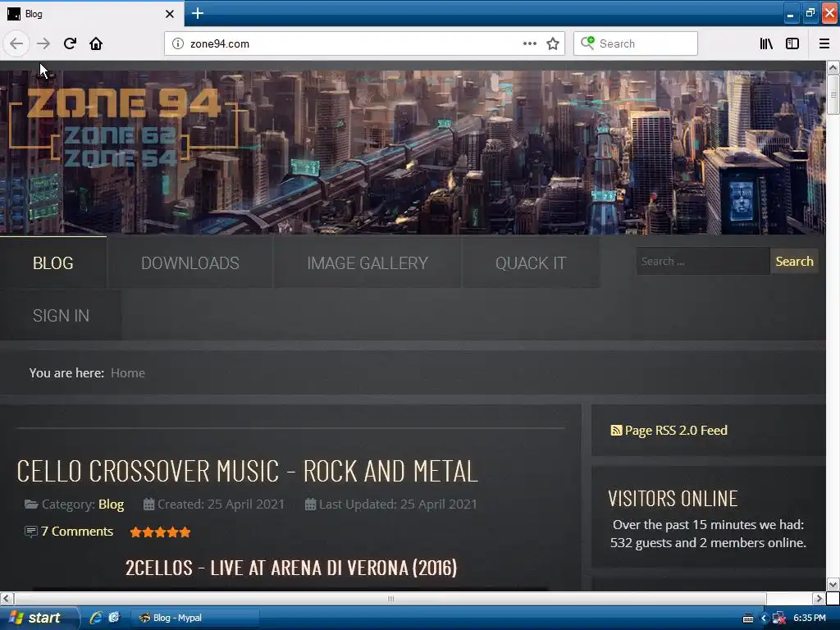Click the horizontal scrollbar left arrow
The image size is (840, 630).
pyautogui.click(x=7, y=598)
